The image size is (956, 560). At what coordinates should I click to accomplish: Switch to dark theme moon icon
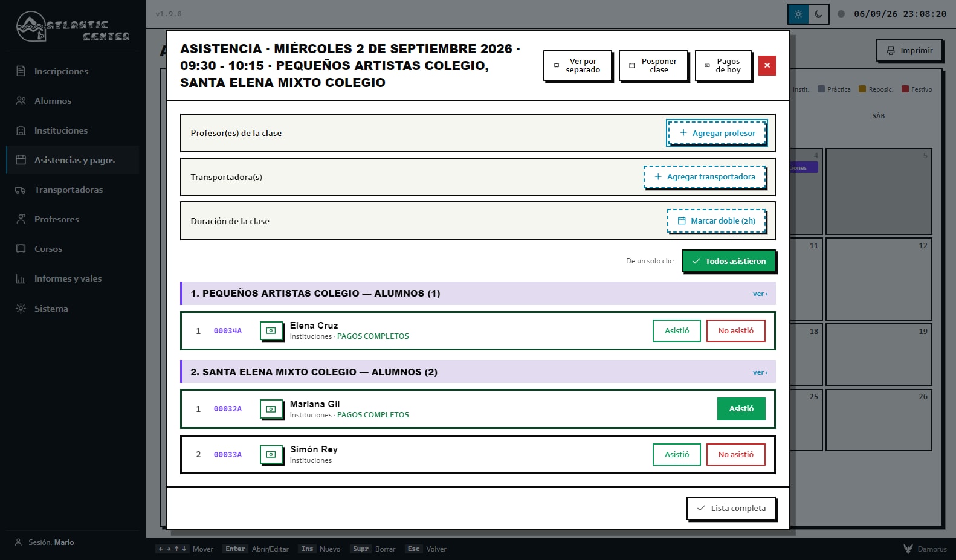[818, 14]
